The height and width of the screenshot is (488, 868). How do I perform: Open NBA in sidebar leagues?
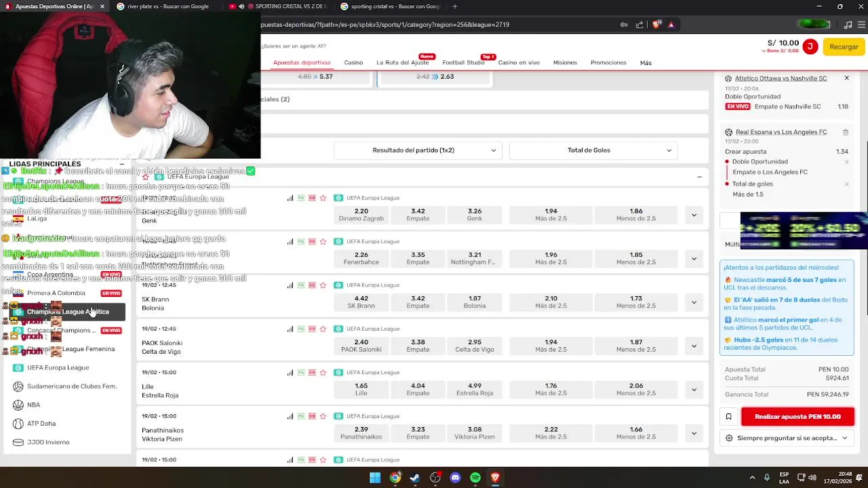pos(33,405)
